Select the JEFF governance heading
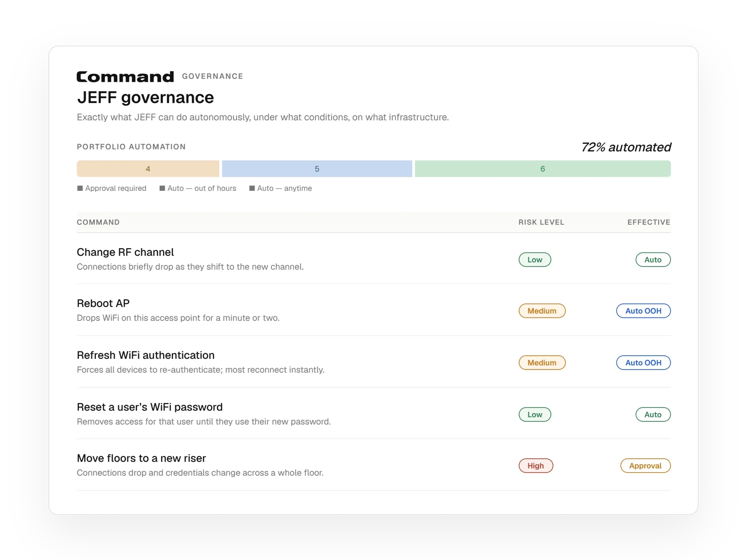747x560 pixels. click(145, 98)
